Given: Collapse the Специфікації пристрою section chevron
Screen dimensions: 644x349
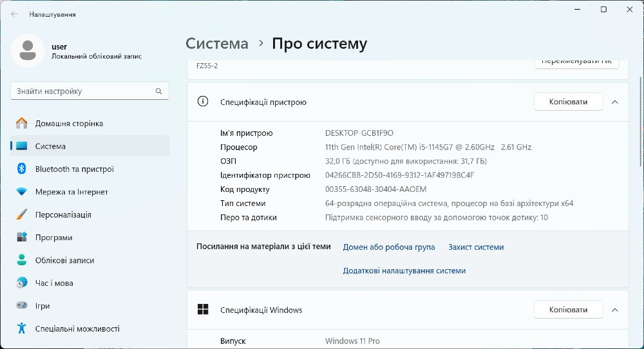Looking at the screenshot, I should pyautogui.click(x=614, y=102).
